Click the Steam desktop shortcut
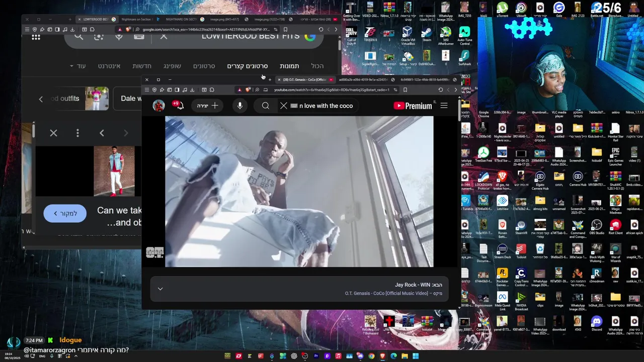 point(427,34)
